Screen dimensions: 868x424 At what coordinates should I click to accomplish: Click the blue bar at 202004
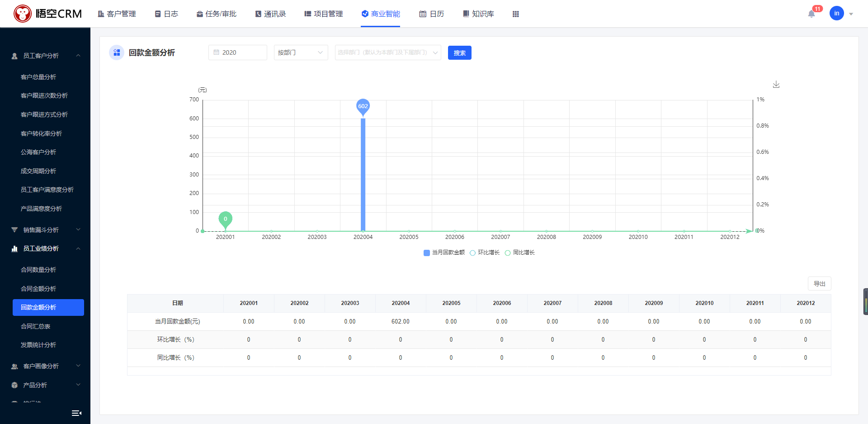click(363, 174)
